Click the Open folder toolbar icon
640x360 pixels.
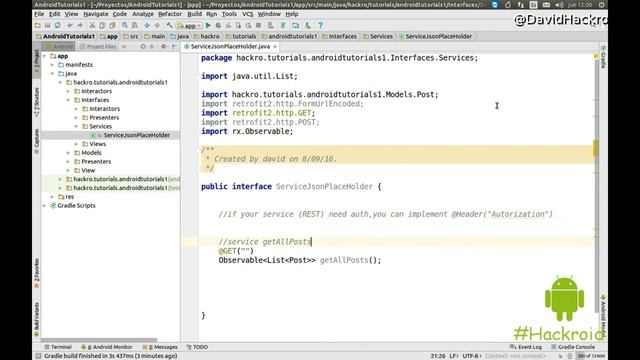pyautogui.click(x=38, y=25)
